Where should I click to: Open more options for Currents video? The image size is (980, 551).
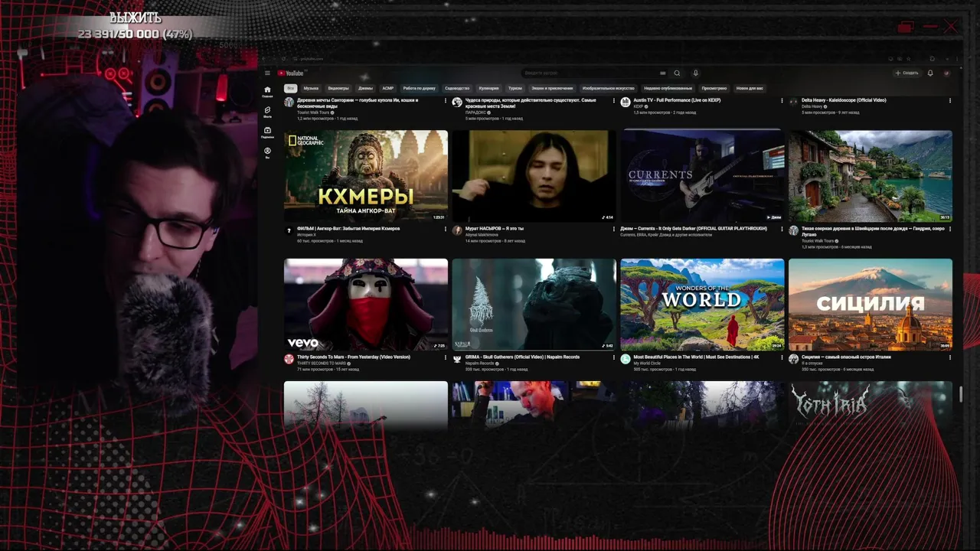782,229
